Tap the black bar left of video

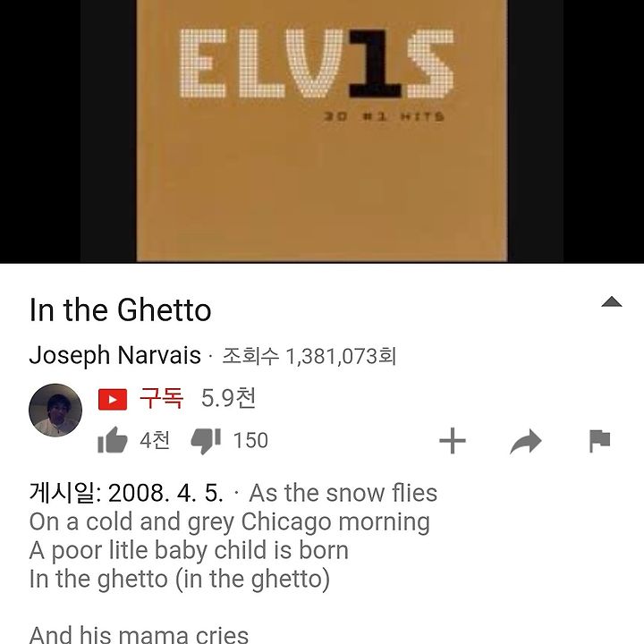(40, 131)
